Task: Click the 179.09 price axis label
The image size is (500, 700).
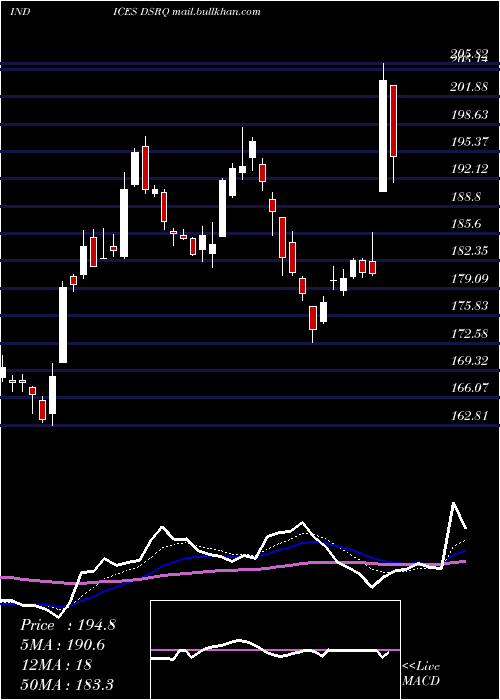Action: [x=469, y=279]
